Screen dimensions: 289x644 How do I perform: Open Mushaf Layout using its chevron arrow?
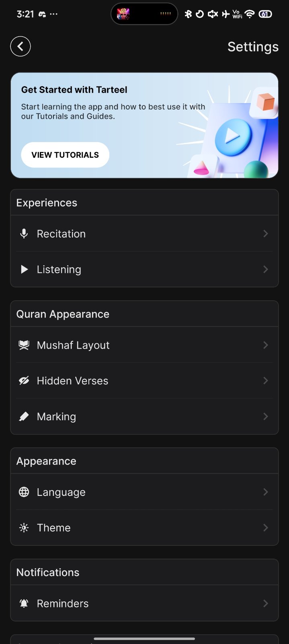(x=265, y=345)
